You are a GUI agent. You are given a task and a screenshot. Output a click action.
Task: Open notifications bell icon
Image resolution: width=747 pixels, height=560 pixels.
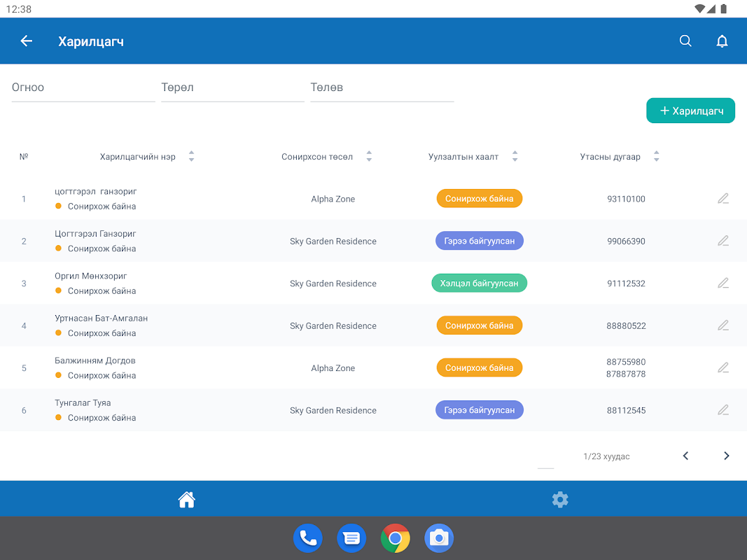(722, 41)
